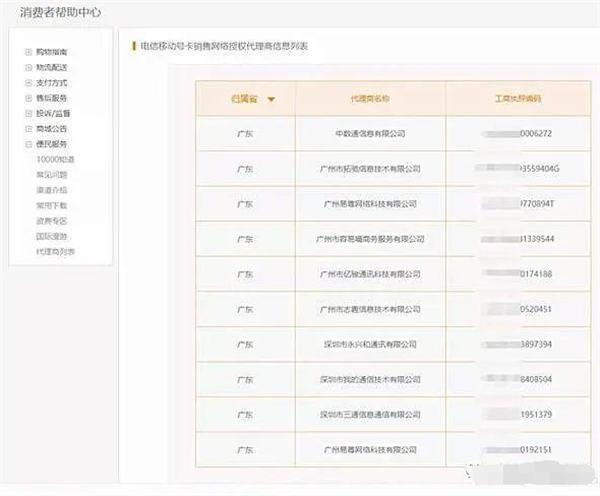Viewport: 600px width, 496px height.
Task: Expand the 支付方式 tree icon
Action: click(28, 83)
